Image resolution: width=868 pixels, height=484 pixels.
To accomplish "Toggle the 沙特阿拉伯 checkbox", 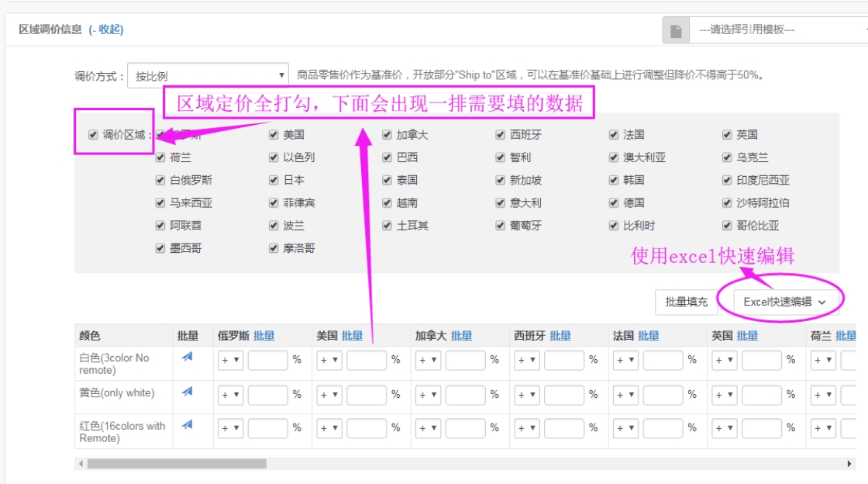I will [727, 202].
